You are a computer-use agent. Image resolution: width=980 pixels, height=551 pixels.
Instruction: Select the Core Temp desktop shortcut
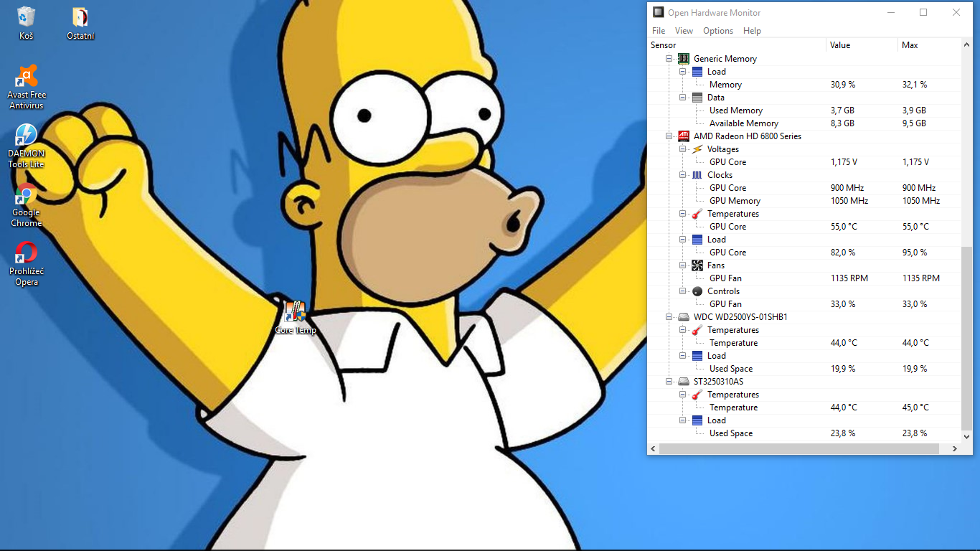295,313
